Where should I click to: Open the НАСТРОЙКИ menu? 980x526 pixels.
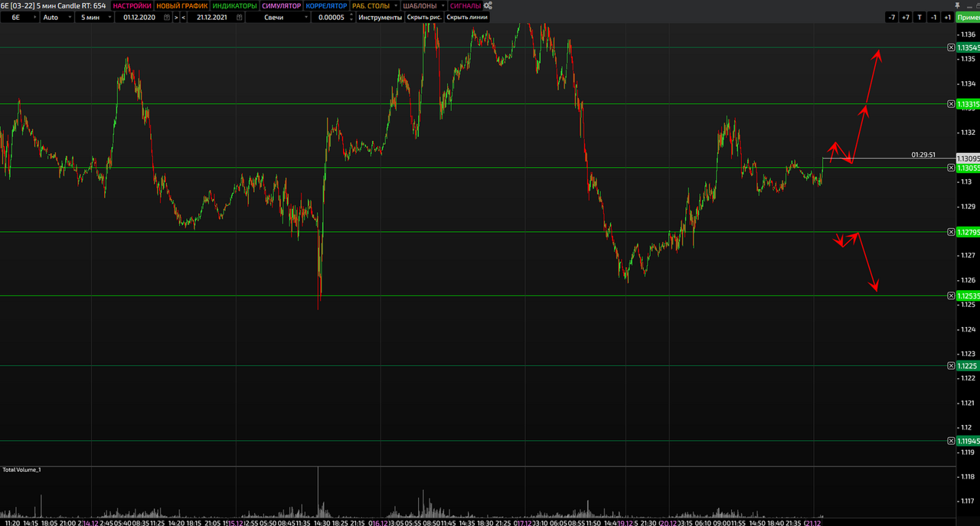tap(132, 5)
